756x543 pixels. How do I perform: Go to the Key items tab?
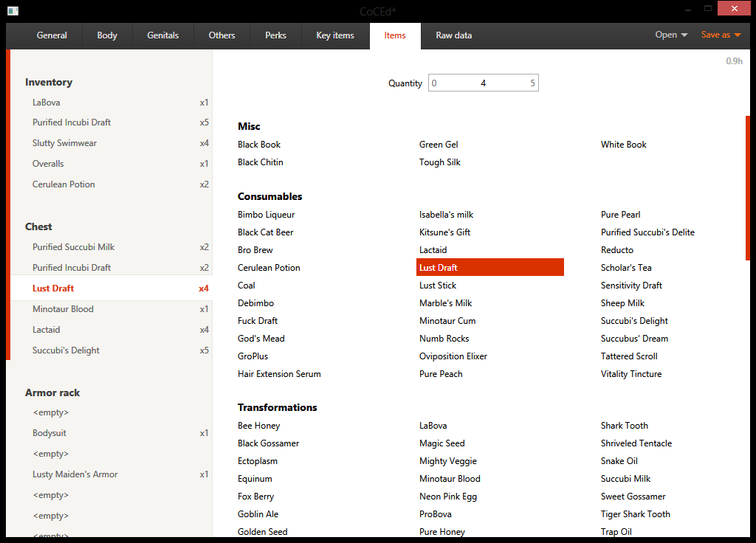(335, 35)
